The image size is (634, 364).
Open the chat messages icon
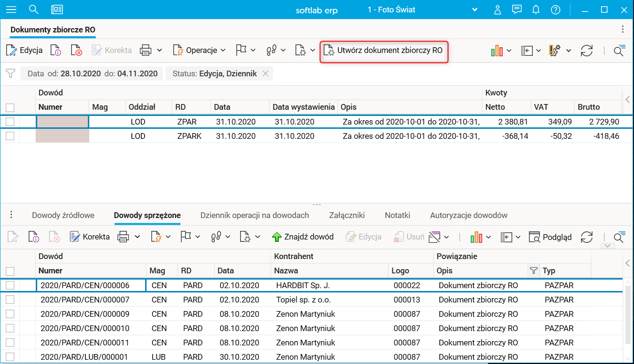517,10
